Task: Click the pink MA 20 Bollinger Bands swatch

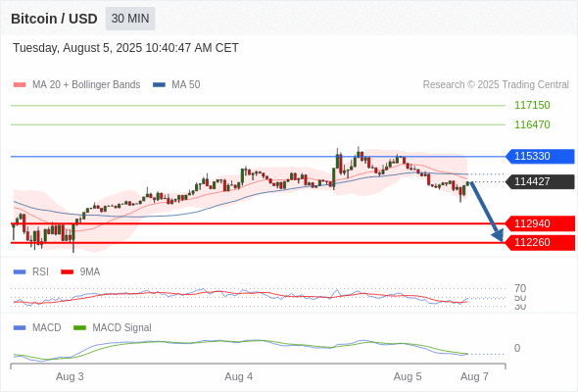Action: pos(20,85)
